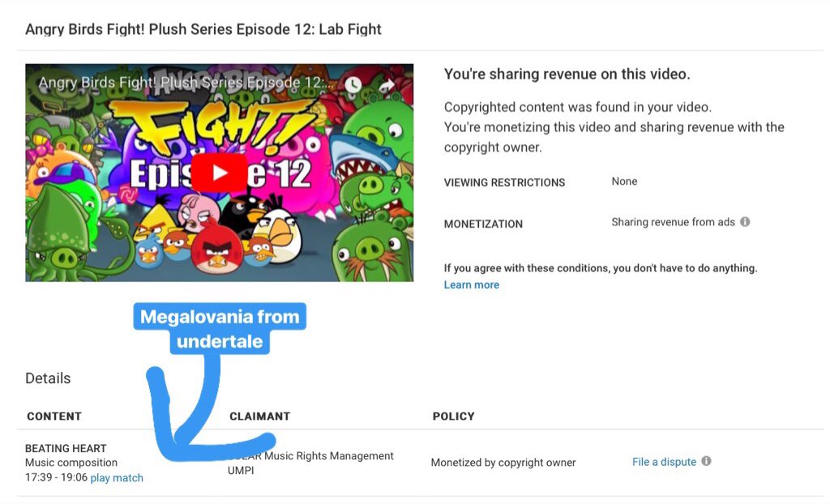Screen dimensions: 830x504
Task: Click the CLAIMANT column header
Action: (259, 416)
